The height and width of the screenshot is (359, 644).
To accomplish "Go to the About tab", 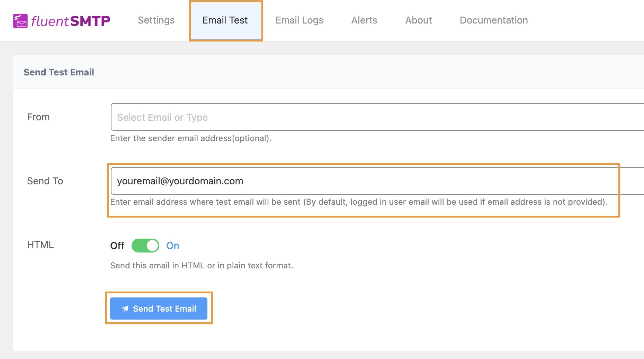I will [x=419, y=20].
